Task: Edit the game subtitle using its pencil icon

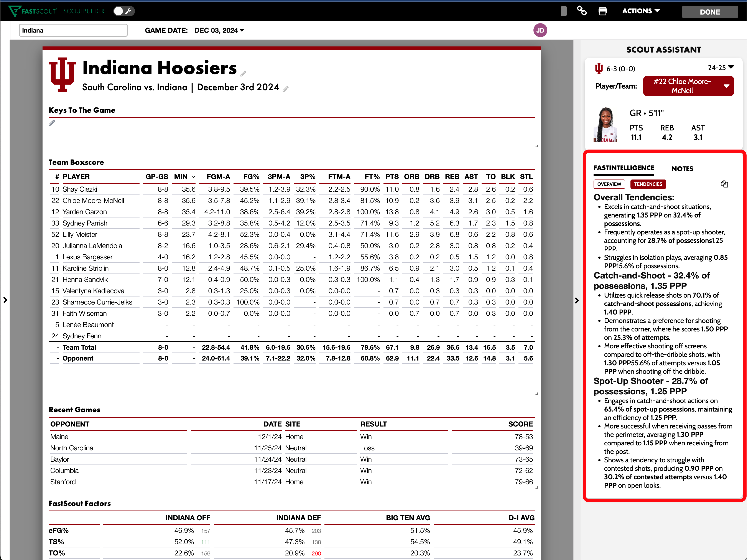Action: coord(286,89)
